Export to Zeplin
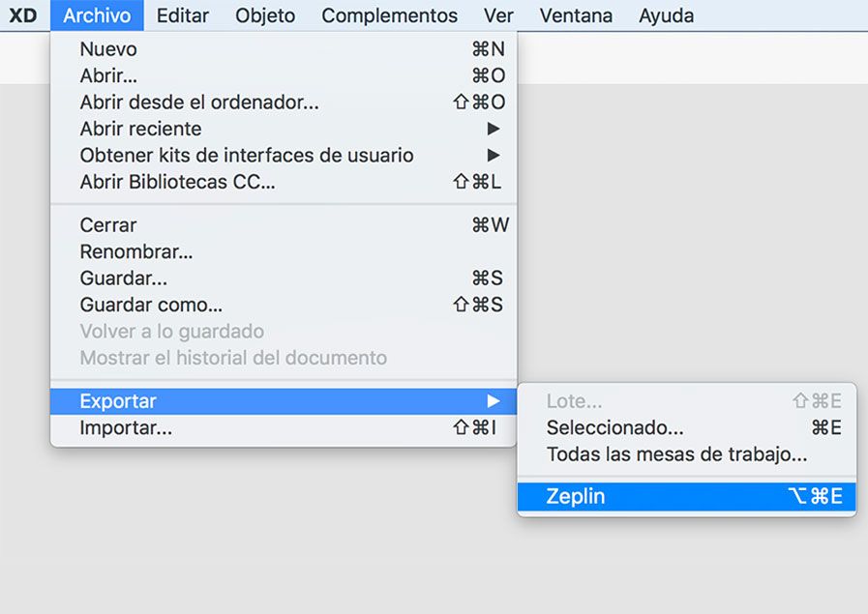868x614 pixels. click(x=575, y=496)
